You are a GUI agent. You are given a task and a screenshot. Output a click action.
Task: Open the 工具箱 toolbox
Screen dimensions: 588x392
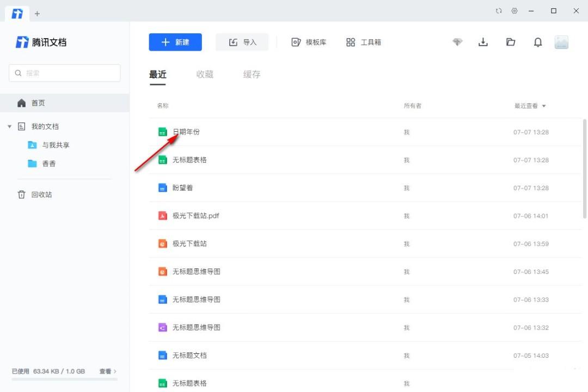click(364, 42)
